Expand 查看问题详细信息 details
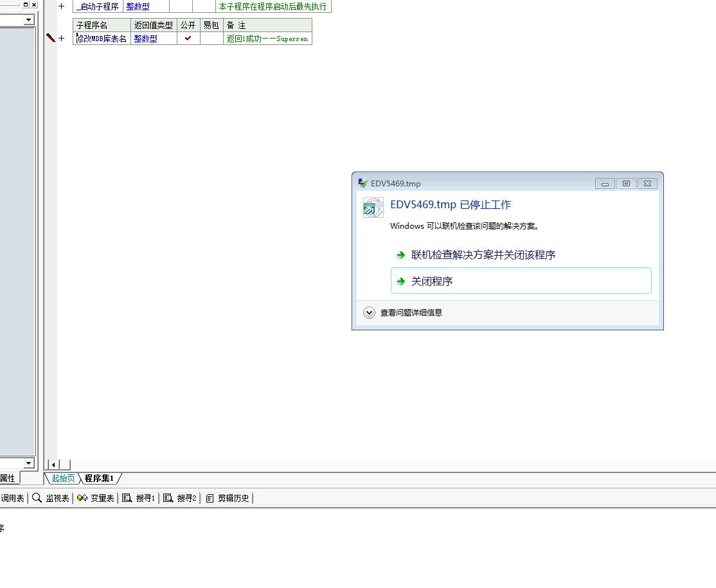The height and width of the screenshot is (588, 716). tap(369, 312)
